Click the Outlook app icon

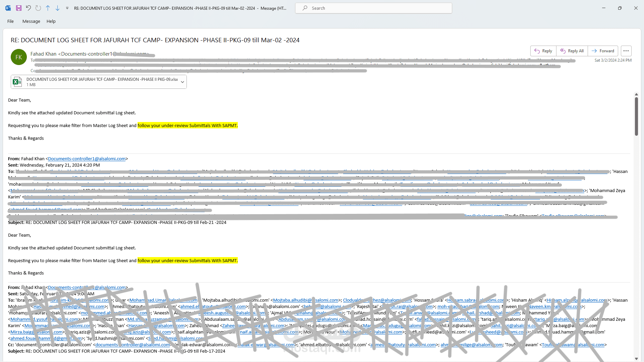pyautogui.click(x=8, y=8)
